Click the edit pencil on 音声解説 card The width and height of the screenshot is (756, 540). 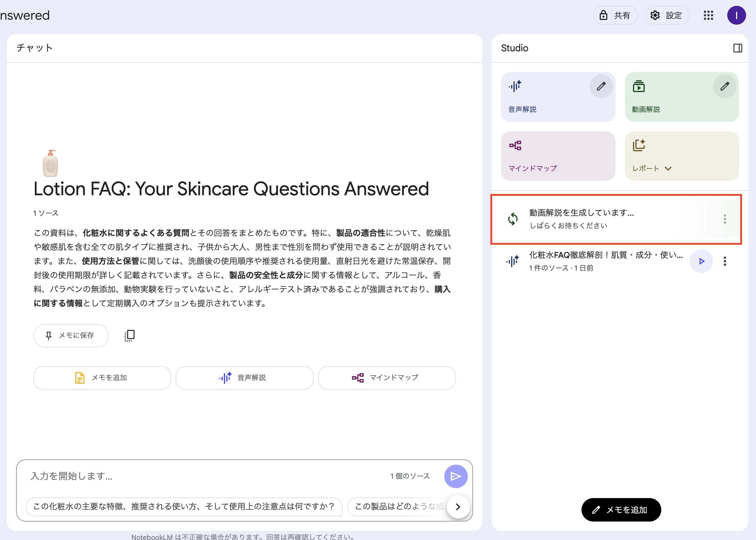pos(601,86)
